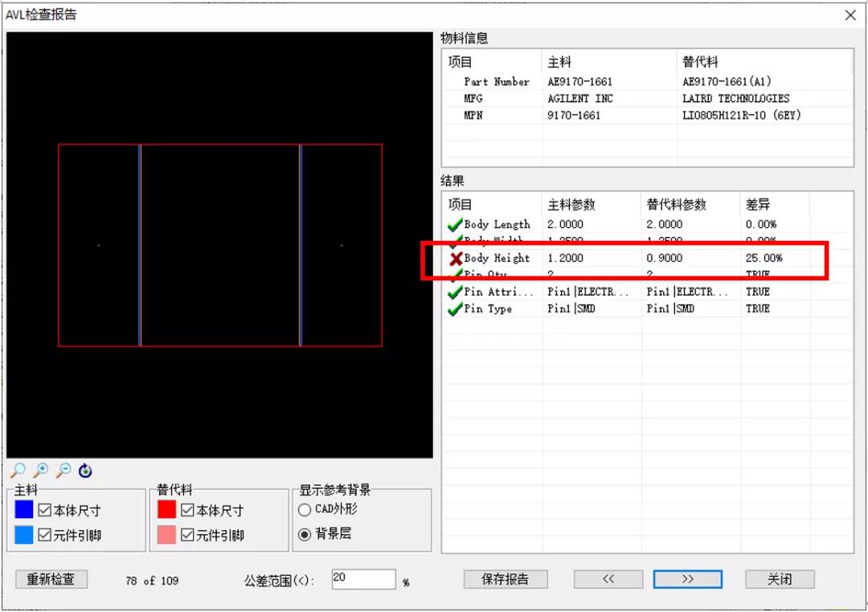
Task: Click the AE9170-1661(A1) alternate part cell
Action: pyautogui.click(x=727, y=82)
